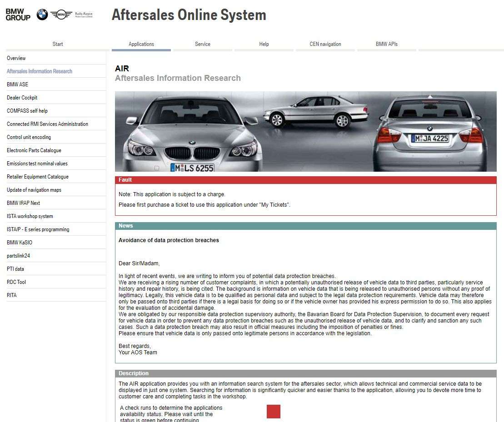The height and width of the screenshot is (422, 504).
Task: Open the Service tab
Action: pyautogui.click(x=203, y=44)
